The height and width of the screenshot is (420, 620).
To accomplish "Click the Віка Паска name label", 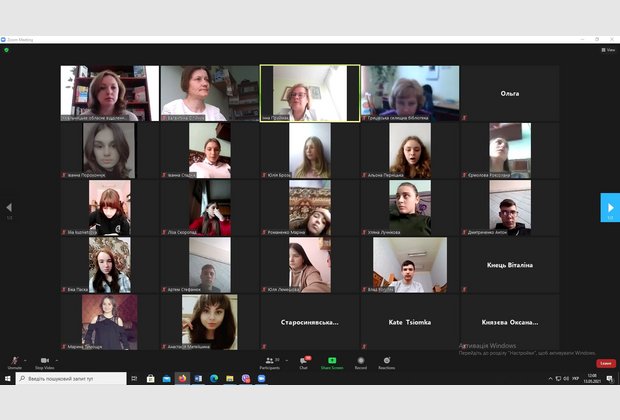I will click(78, 289).
